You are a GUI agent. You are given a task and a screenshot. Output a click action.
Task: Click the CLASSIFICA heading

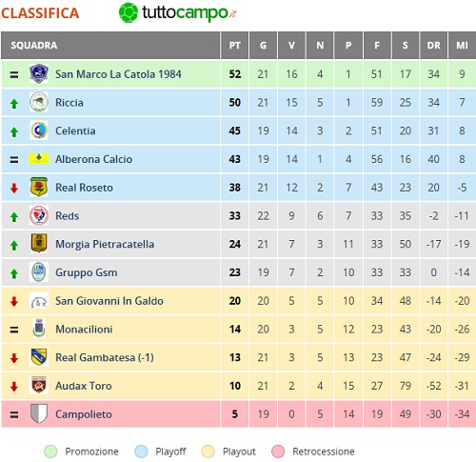[x=40, y=13]
